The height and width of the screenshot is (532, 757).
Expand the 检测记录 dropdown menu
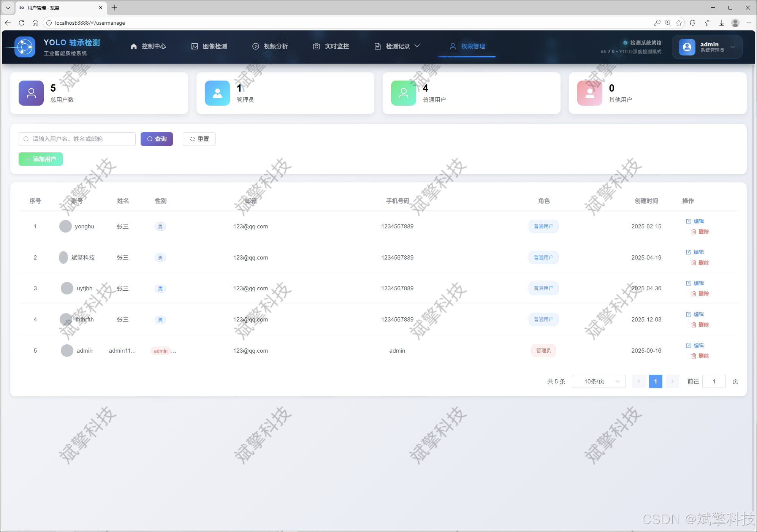(398, 46)
